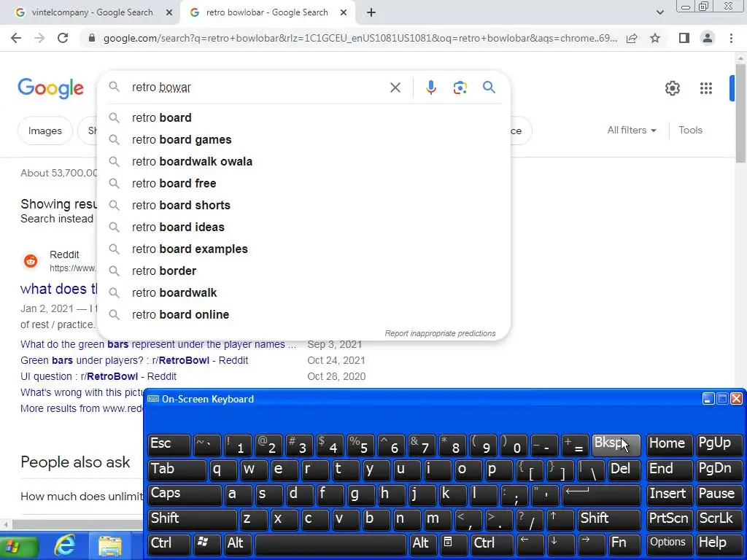Start voice search with the microphone
Screen dimensions: 747x560
[430, 87]
